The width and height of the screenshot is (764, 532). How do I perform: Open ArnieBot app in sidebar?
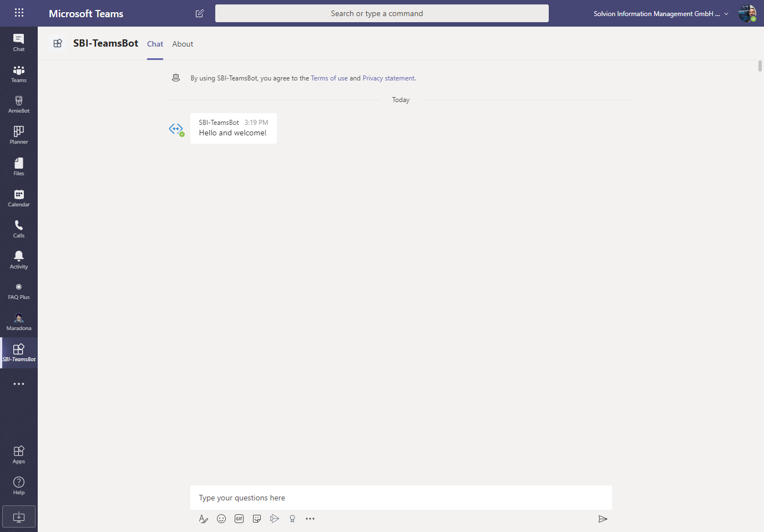19,104
